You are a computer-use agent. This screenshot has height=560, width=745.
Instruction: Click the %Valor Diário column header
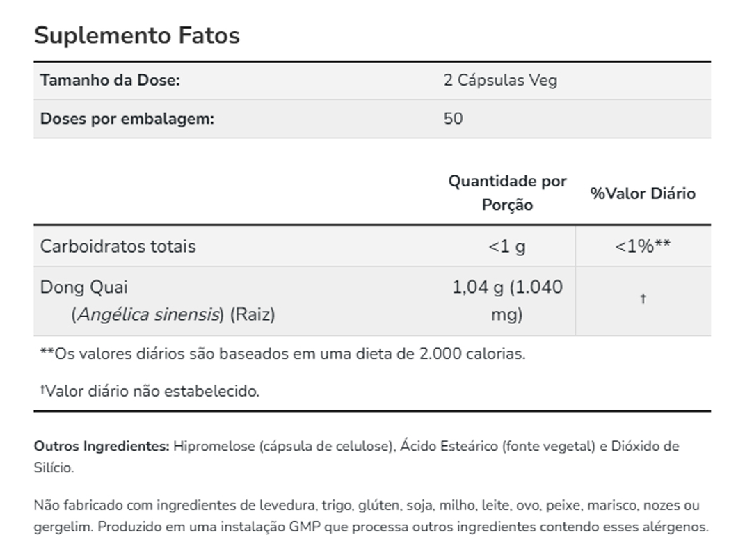pyautogui.click(x=643, y=193)
